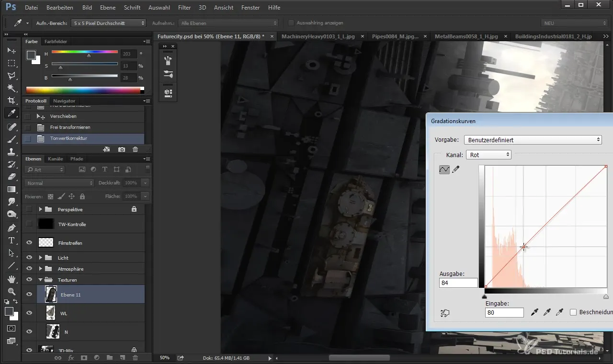Select the Type tool
The height and width of the screenshot is (364, 613).
[11, 240]
